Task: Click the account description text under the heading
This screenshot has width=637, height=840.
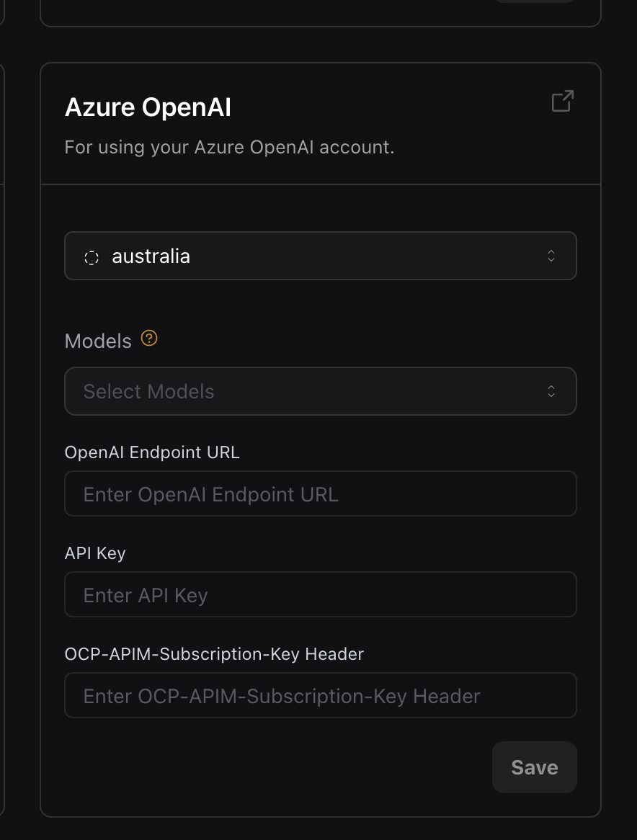Action: [228, 147]
